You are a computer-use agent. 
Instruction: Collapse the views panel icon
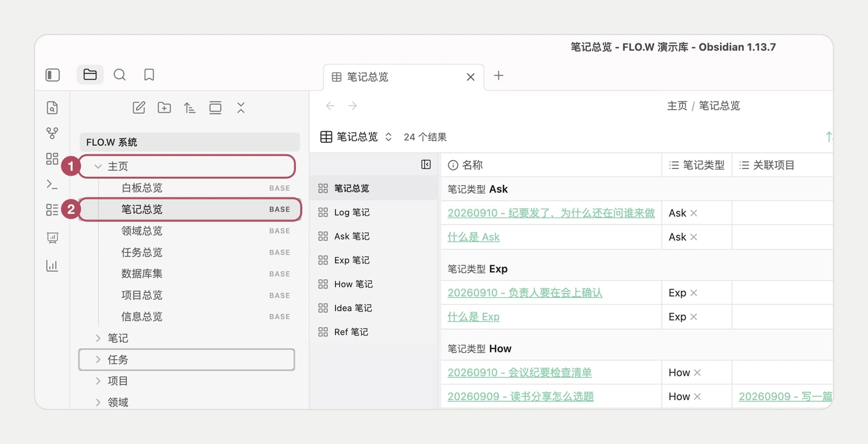[426, 164]
